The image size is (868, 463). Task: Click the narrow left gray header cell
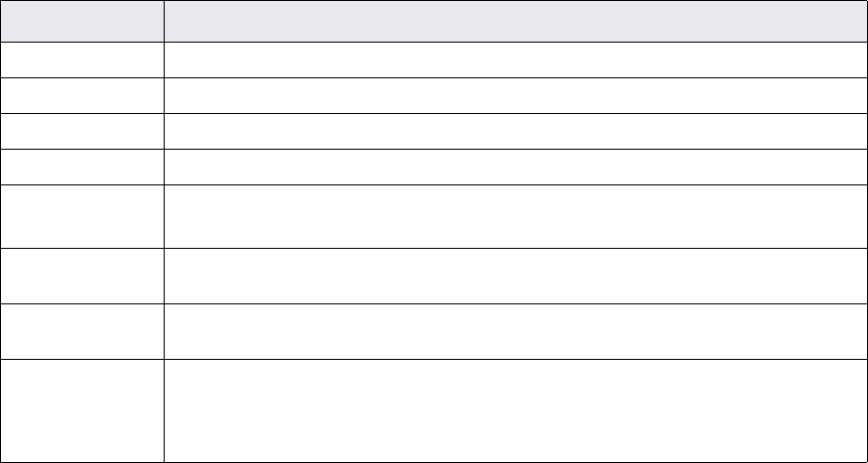81,21
